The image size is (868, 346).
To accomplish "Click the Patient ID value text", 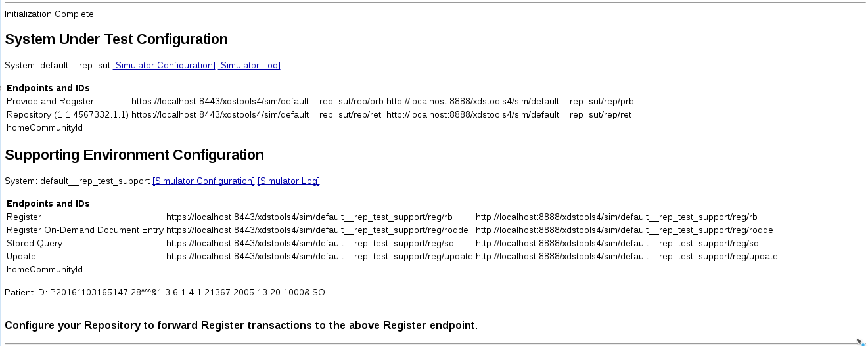I will (187, 292).
